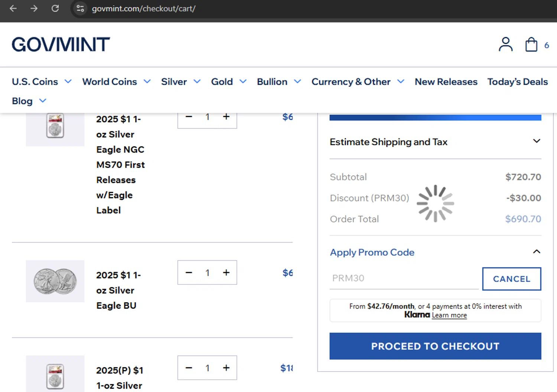Open the shopping bag cart icon

[531, 45]
